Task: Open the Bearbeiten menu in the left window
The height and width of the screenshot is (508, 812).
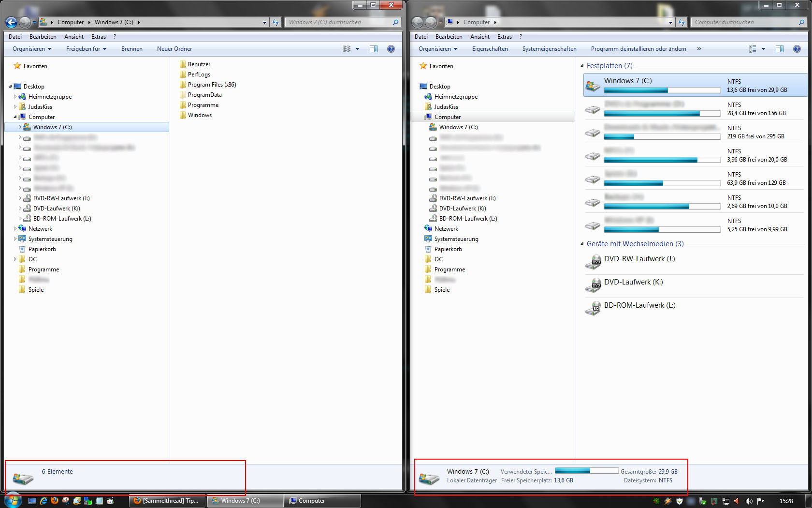Action: point(43,37)
